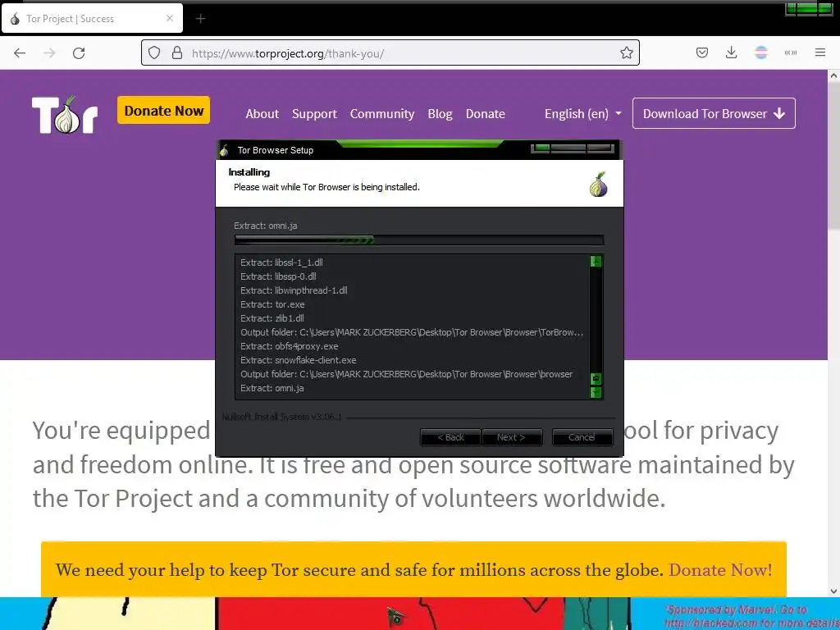Viewport: 840px width, 630px height.
Task: Close the Tor Project Success tab
Action: (170, 18)
